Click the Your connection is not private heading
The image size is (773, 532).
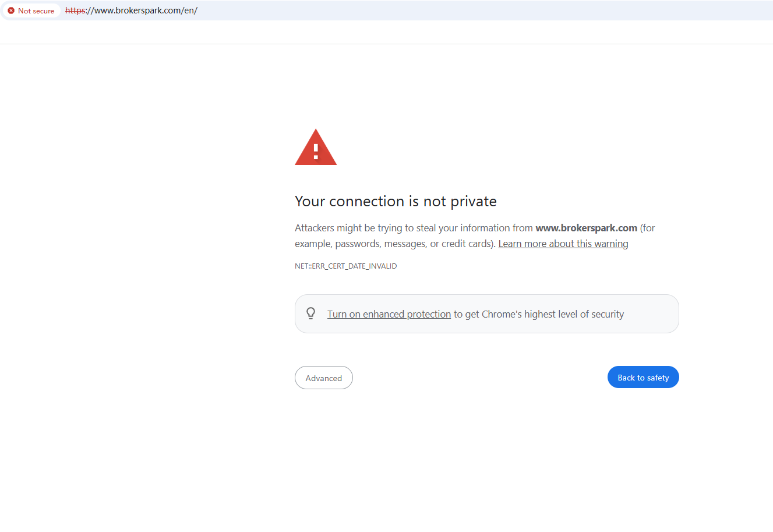click(x=396, y=201)
